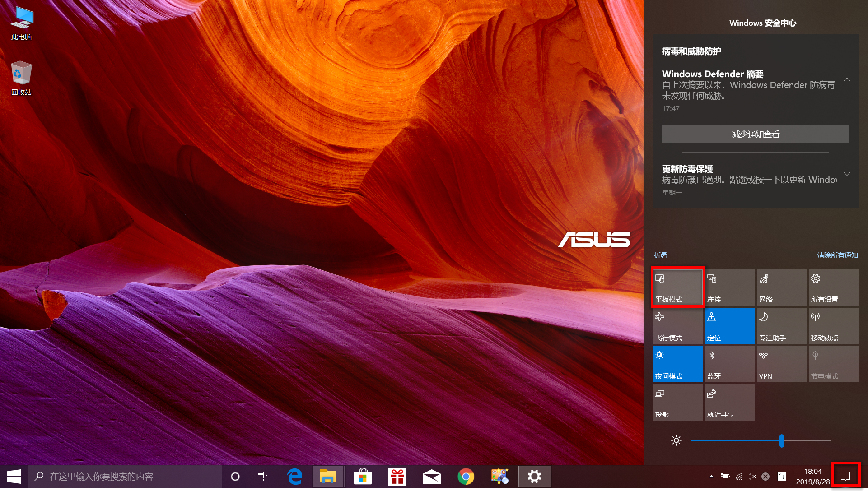The height and width of the screenshot is (491, 868).
Task: Open Cortana from the taskbar
Action: (235, 477)
